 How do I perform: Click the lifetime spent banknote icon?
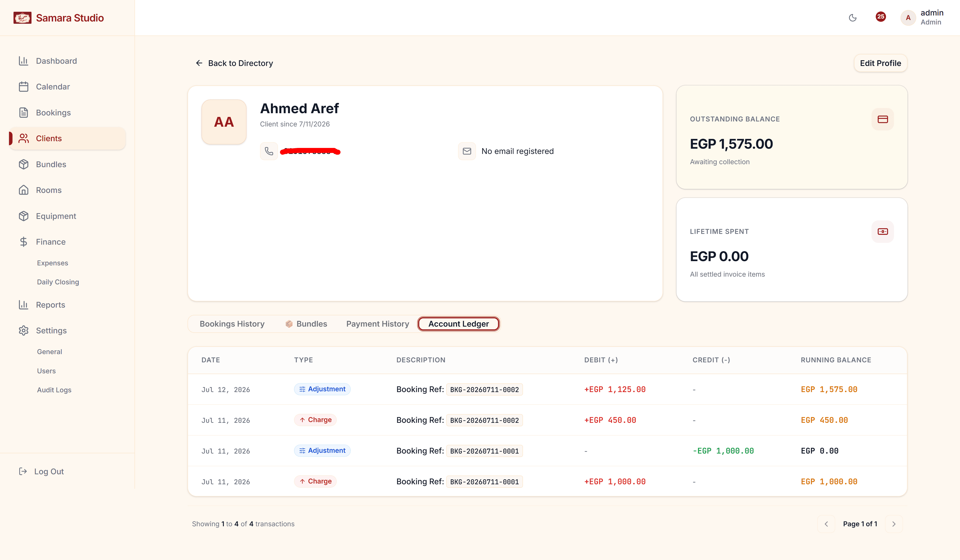point(883,231)
